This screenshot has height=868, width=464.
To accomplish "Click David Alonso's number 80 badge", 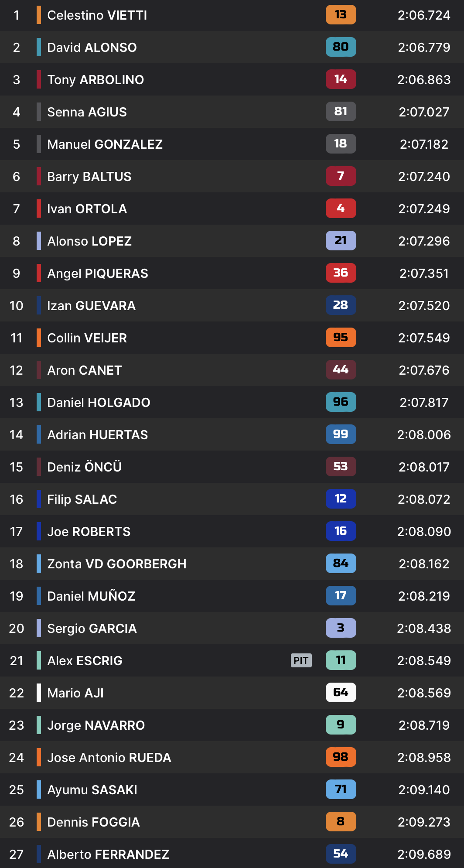I will tap(341, 47).
